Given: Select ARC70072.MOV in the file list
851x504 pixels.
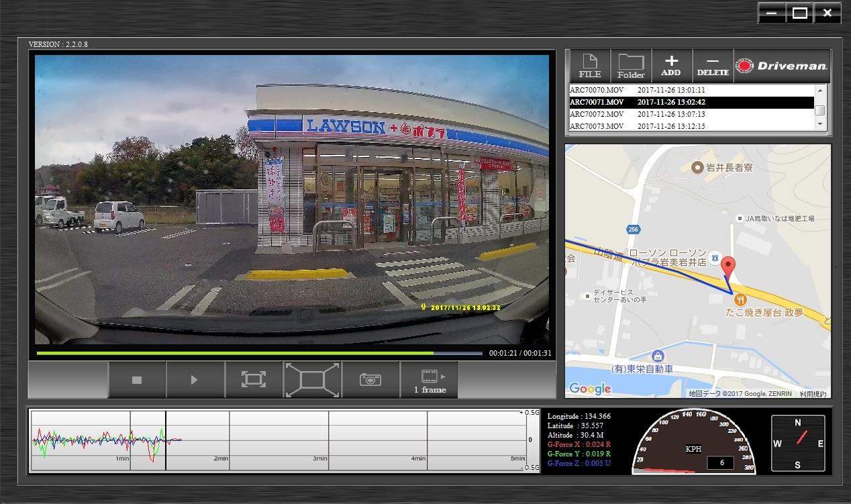Looking at the screenshot, I should (x=691, y=114).
